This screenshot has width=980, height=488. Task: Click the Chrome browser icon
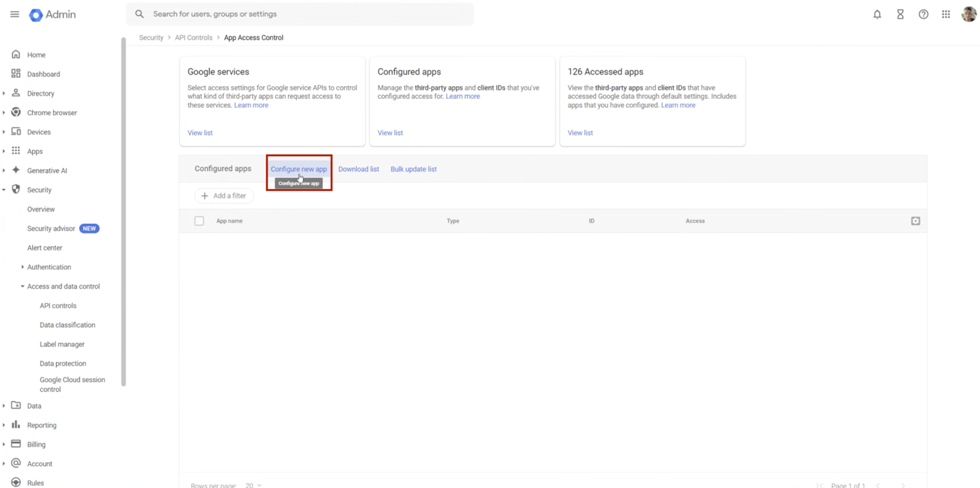pos(16,112)
